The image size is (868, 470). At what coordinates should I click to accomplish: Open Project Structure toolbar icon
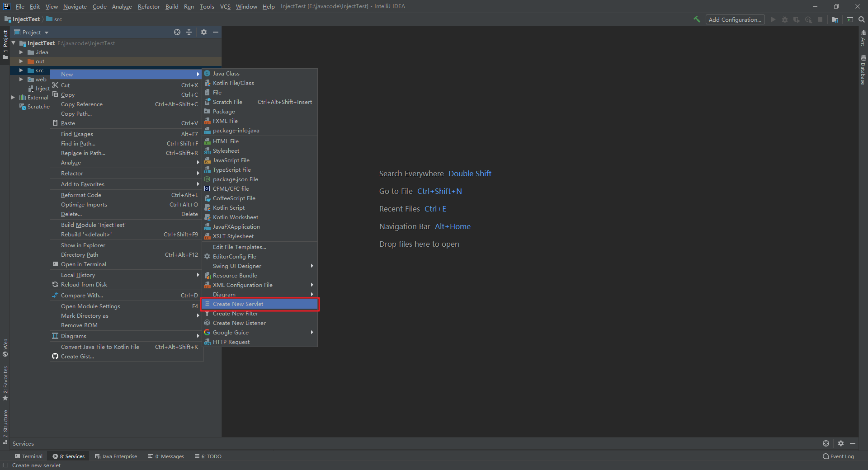pos(835,19)
